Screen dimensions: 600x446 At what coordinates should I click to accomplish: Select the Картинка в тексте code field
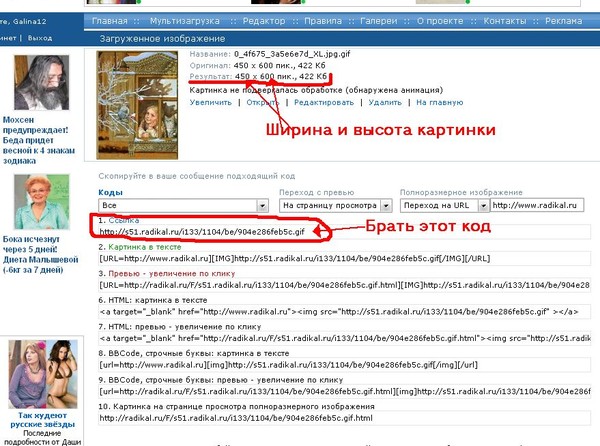[x=344, y=259]
